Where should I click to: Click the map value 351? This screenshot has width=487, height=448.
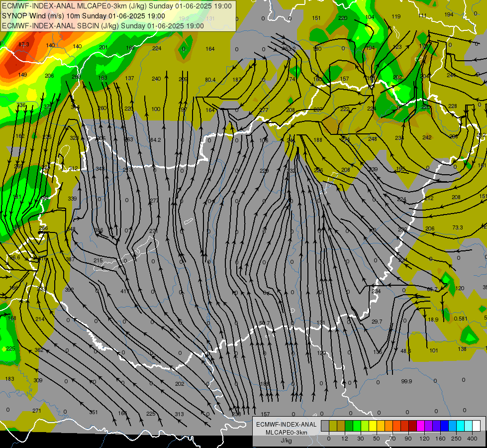click(x=94, y=412)
